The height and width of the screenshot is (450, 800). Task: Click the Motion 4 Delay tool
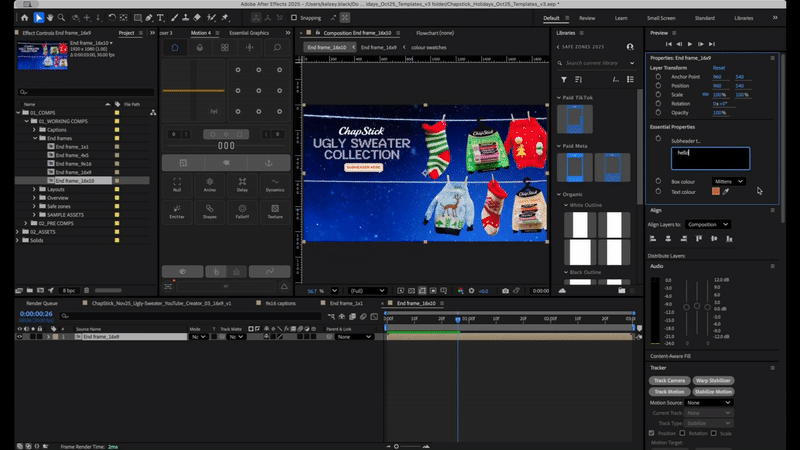242,185
